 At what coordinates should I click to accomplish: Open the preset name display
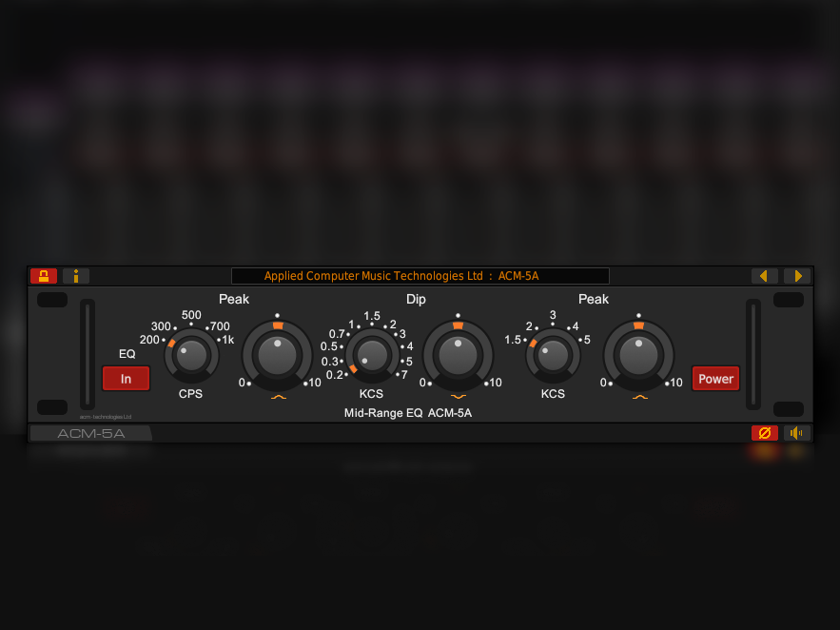point(420,276)
